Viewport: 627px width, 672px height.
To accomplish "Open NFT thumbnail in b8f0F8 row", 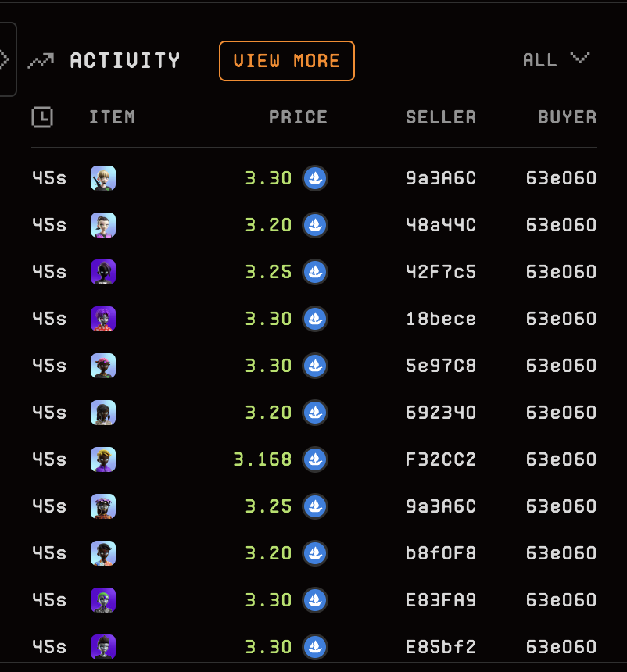I will point(103,553).
